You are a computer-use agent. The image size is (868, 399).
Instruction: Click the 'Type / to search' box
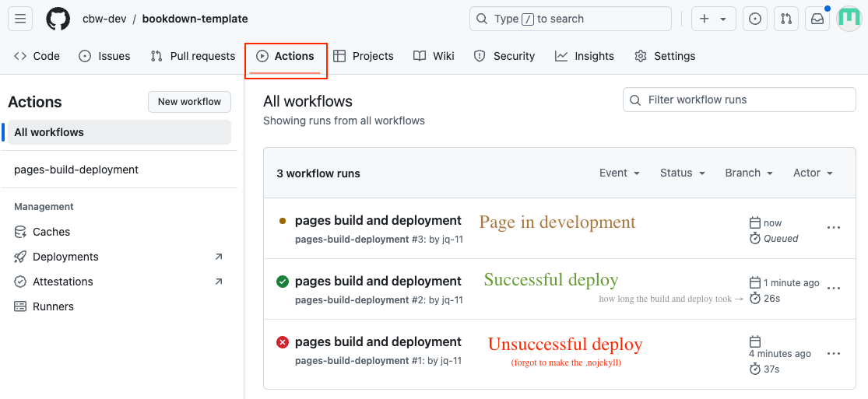pyautogui.click(x=570, y=19)
